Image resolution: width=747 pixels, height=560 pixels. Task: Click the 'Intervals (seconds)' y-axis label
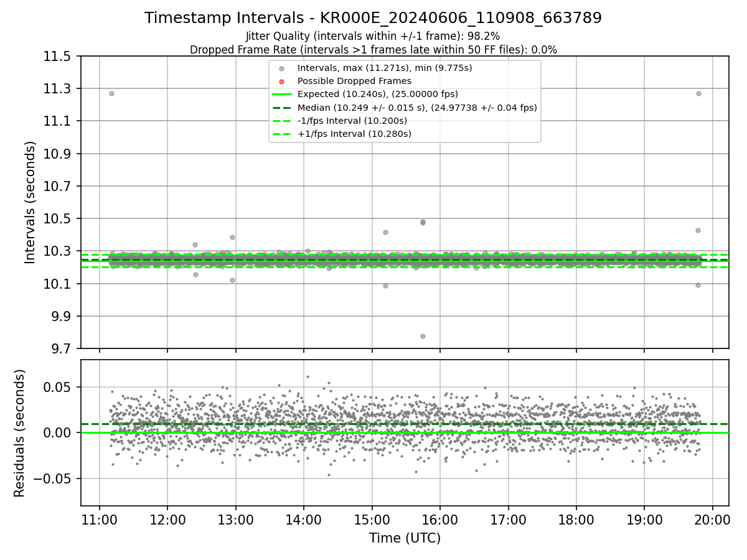click(x=31, y=202)
